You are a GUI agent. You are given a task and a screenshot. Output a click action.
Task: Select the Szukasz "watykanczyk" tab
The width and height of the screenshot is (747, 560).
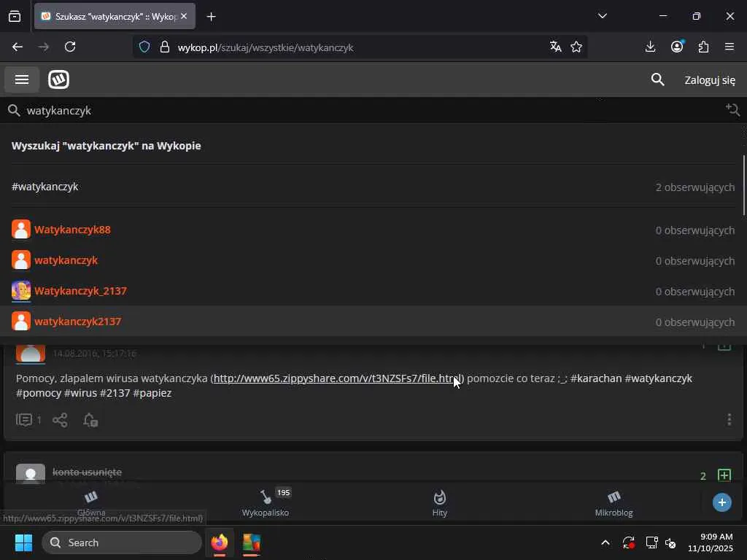(115, 16)
